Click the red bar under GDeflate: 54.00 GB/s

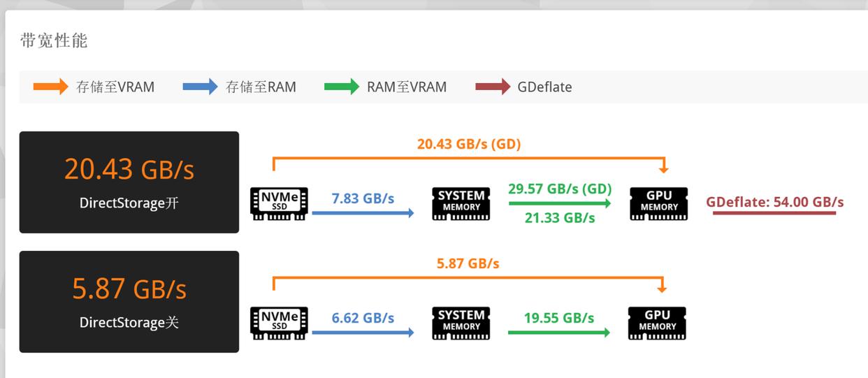[x=774, y=213]
